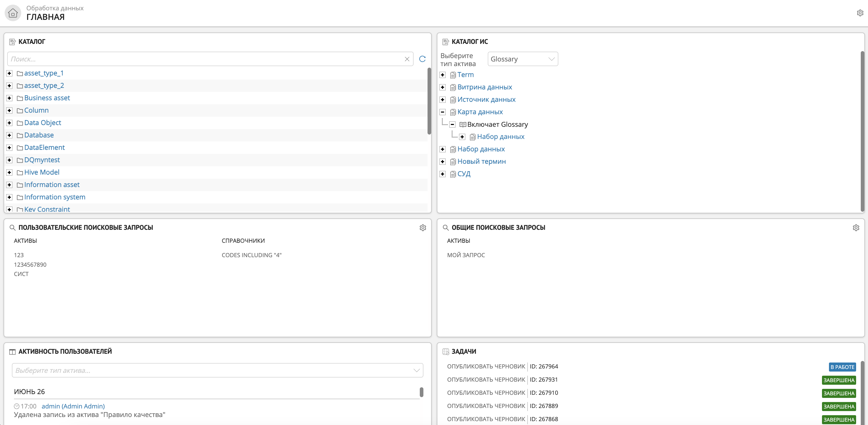
Task: Open the Data Object catalog link
Action: 42,123
